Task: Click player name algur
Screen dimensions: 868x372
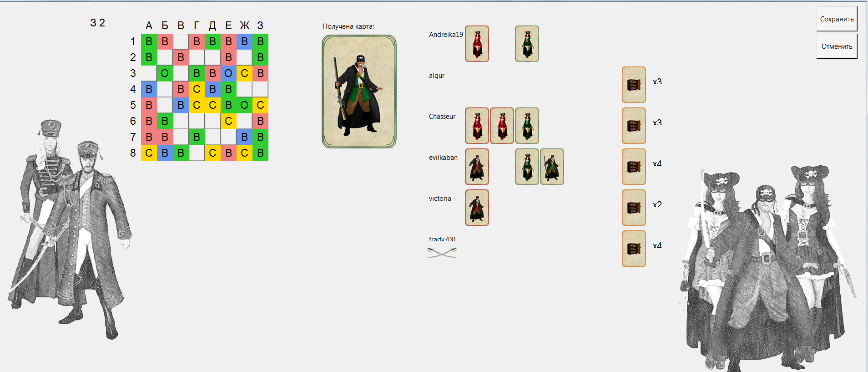Action: [x=437, y=76]
